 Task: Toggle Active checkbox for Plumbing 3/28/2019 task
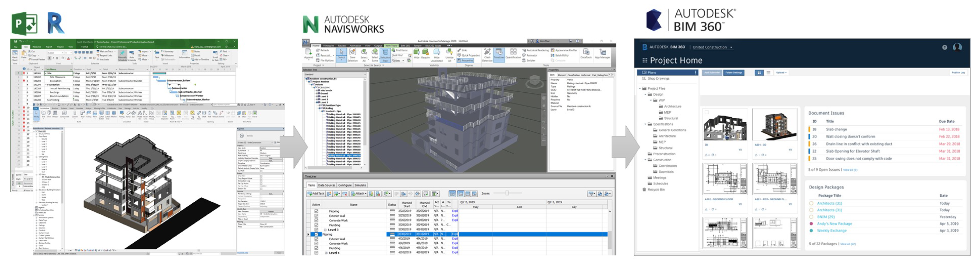tap(316, 225)
